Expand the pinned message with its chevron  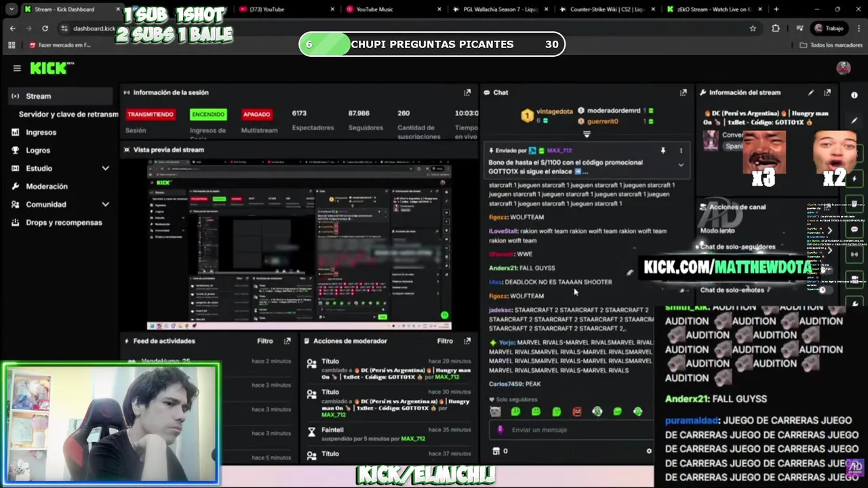tap(681, 165)
